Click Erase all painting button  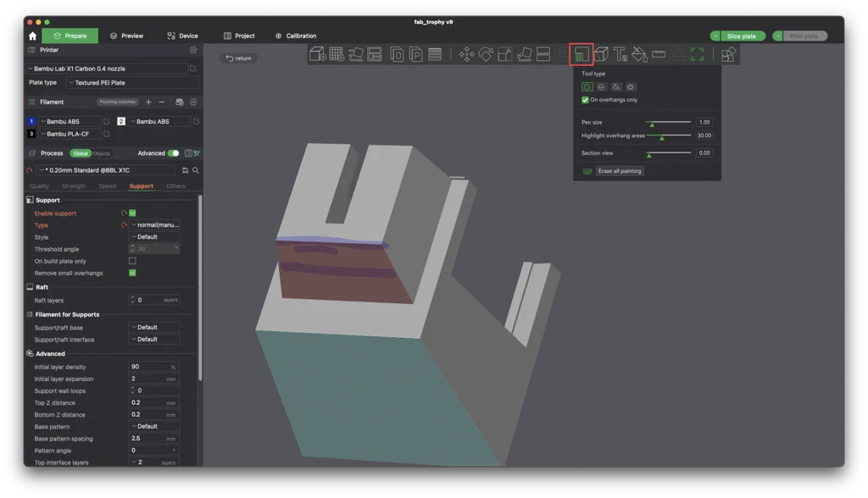pyautogui.click(x=620, y=171)
